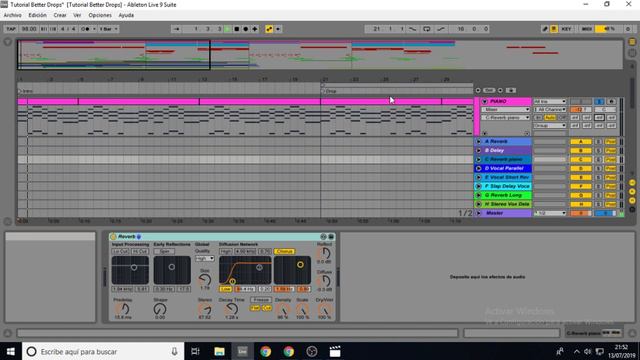Select the Intro locator marker
Screen dimensions: 640x360
click(x=25, y=91)
